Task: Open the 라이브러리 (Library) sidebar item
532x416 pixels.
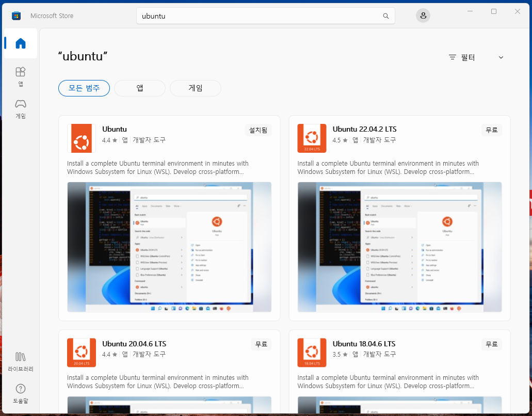Action: coord(21,362)
